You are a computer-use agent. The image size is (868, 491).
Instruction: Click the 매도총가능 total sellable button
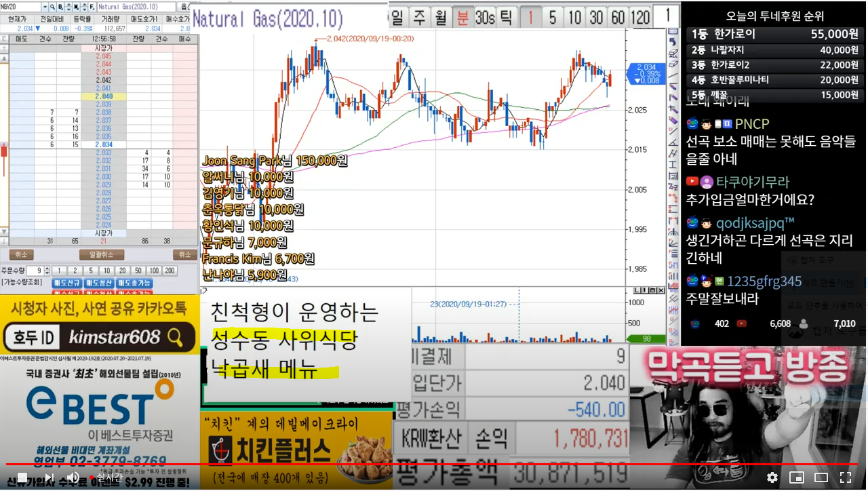(134, 283)
